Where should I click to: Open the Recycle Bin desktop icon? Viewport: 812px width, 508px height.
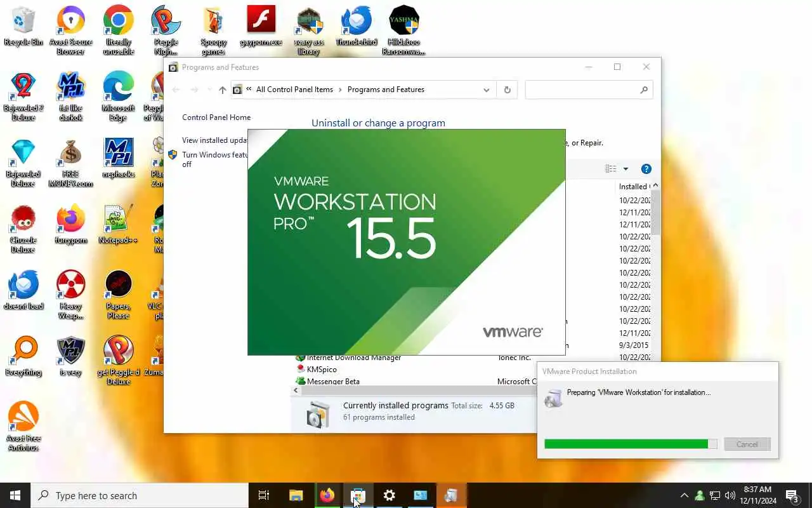(x=23, y=26)
